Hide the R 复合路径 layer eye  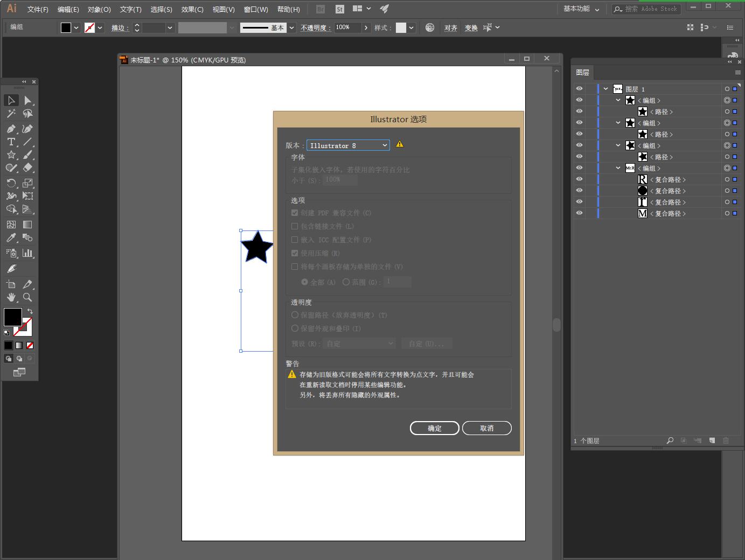click(x=579, y=179)
